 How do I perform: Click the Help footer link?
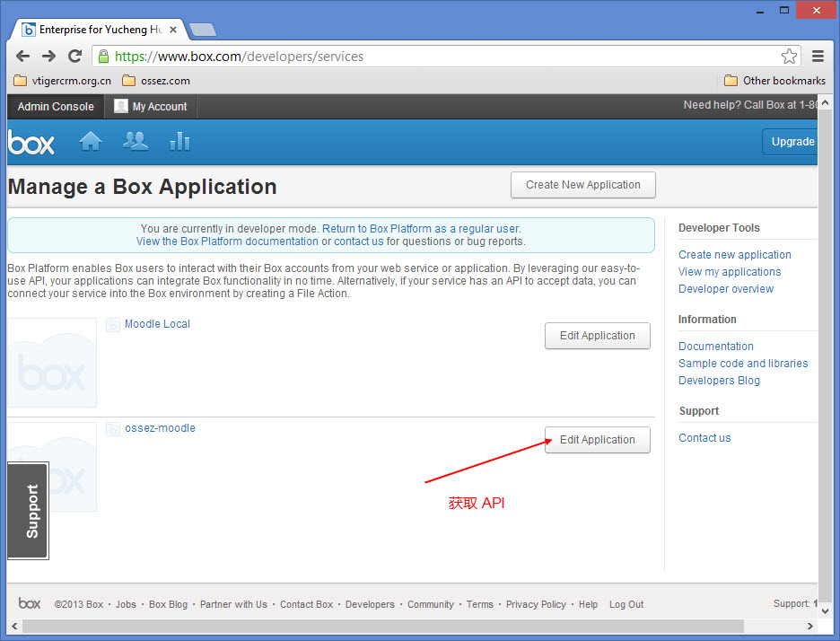point(588,604)
